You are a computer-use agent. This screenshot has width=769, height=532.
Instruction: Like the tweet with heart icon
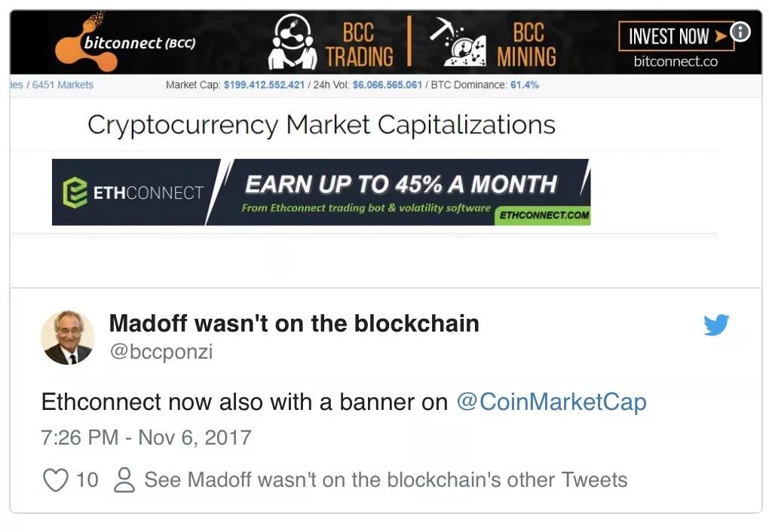click(x=56, y=480)
